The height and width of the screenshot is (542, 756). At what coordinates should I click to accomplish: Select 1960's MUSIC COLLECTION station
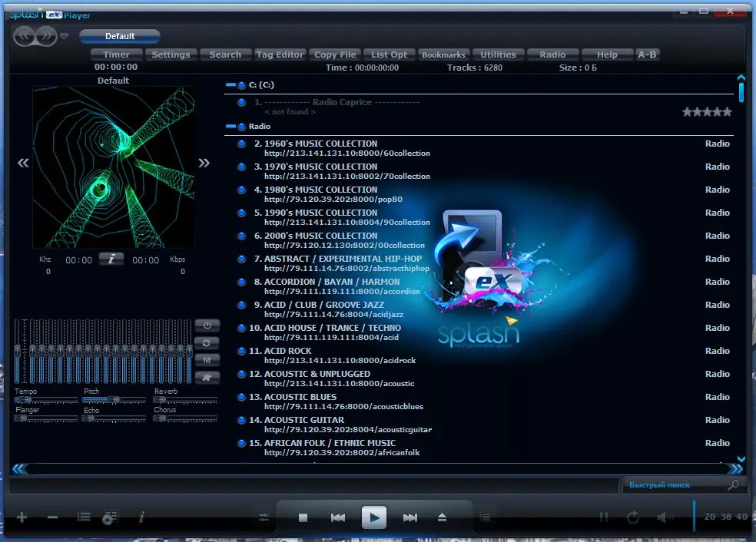pos(479,148)
